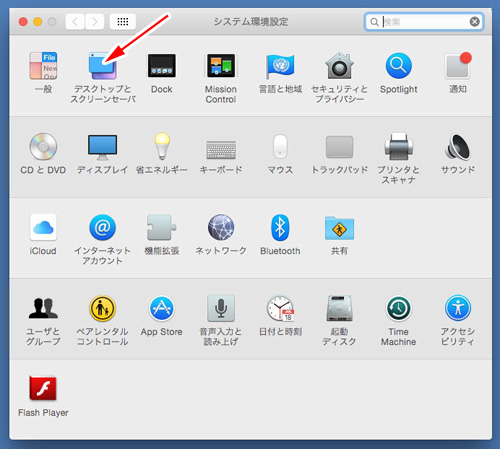
Task: Open キーボード (Keyboard) preferences
Action: click(221, 149)
